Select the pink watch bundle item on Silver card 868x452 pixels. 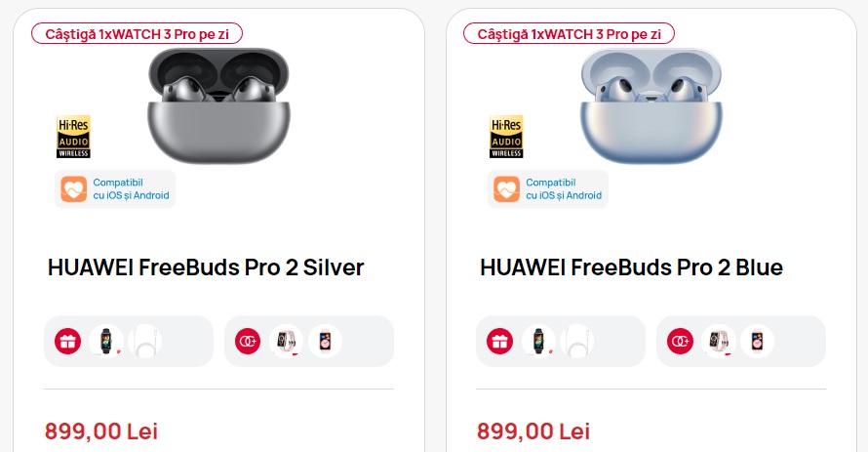pos(286,342)
